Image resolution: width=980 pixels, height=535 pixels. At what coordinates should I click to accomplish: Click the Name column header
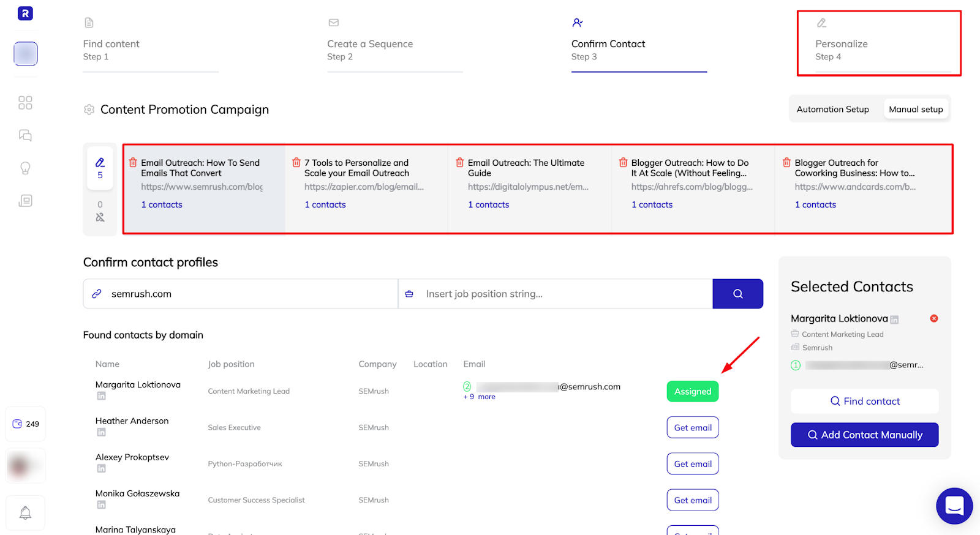pyautogui.click(x=107, y=364)
